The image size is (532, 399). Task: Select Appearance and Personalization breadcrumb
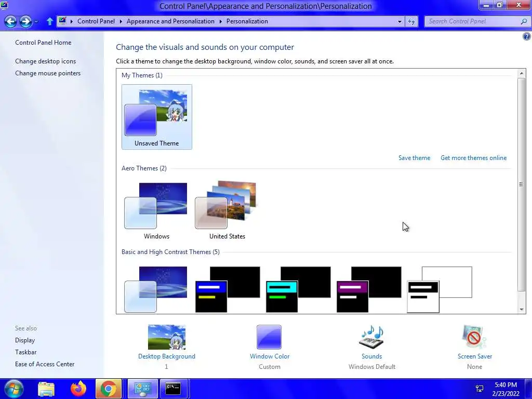pyautogui.click(x=170, y=21)
